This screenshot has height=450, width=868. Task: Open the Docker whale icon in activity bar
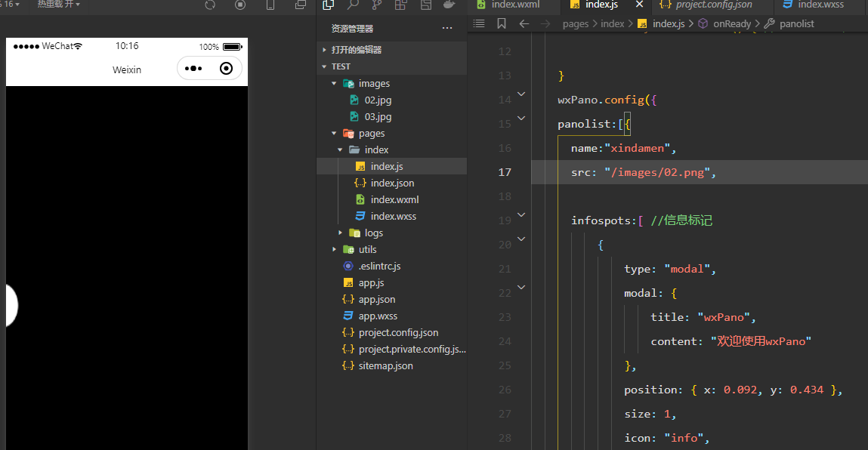[449, 5]
